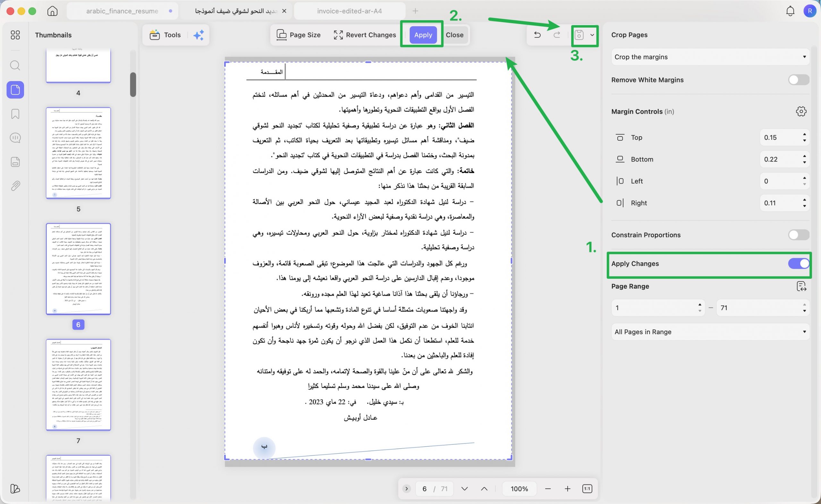This screenshot has height=504, width=821.
Task: Toggle Constrain Proportions switch
Action: 798,235
